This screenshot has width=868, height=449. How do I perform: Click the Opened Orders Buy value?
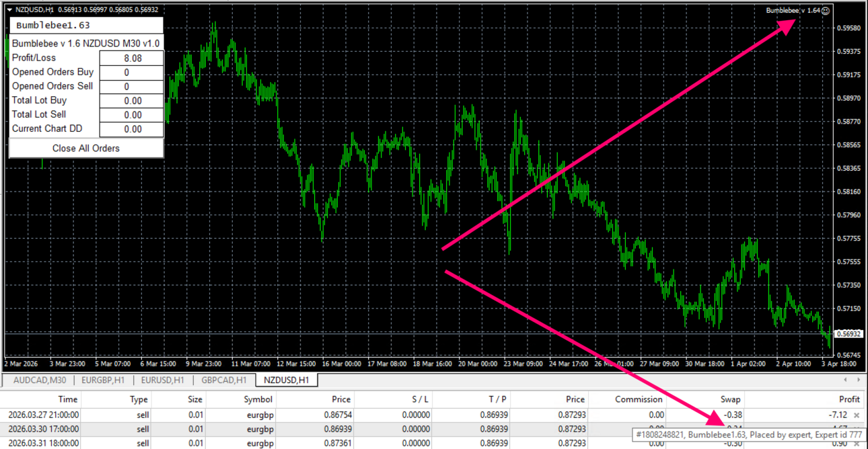(133, 73)
